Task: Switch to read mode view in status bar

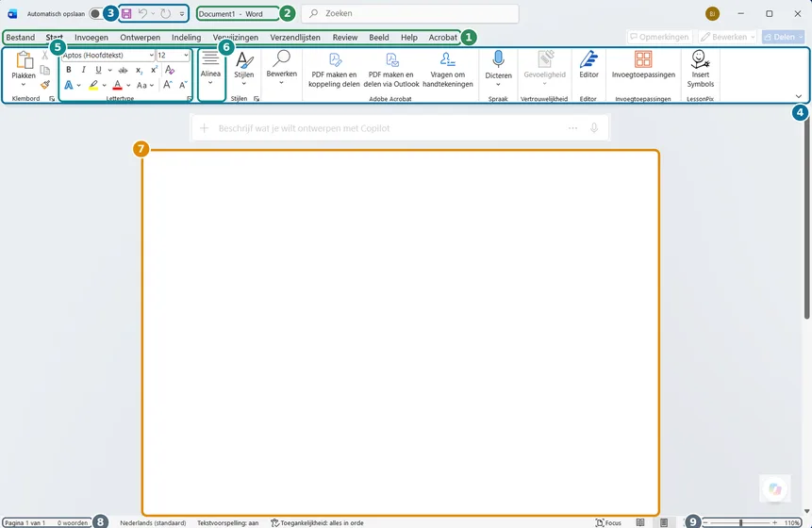Action: coord(640,522)
